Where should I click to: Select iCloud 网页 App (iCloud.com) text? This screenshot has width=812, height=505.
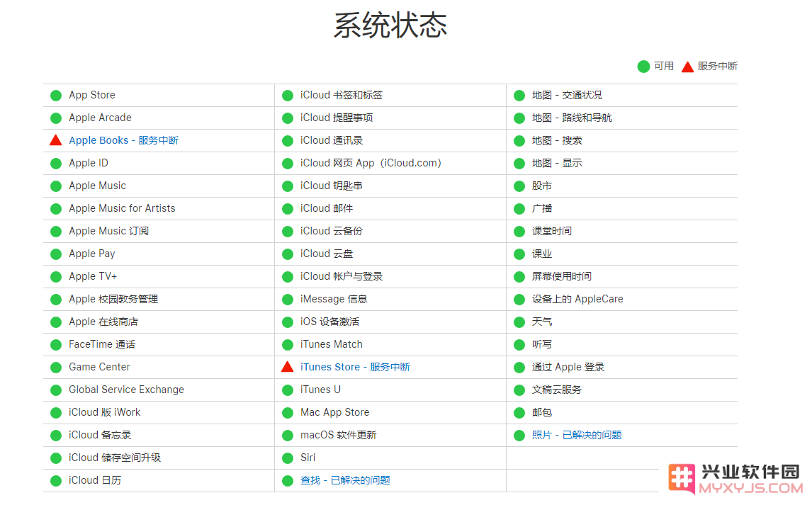[x=371, y=164]
